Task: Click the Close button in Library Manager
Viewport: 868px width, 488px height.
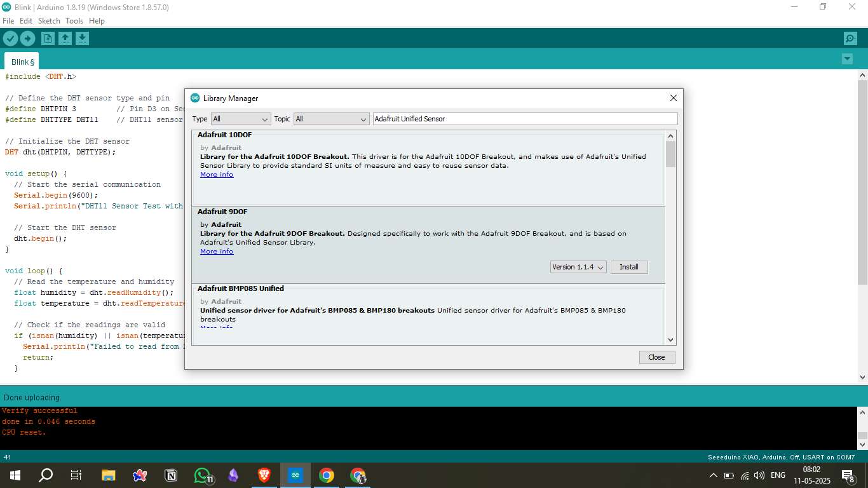Action: tap(657, 357)
